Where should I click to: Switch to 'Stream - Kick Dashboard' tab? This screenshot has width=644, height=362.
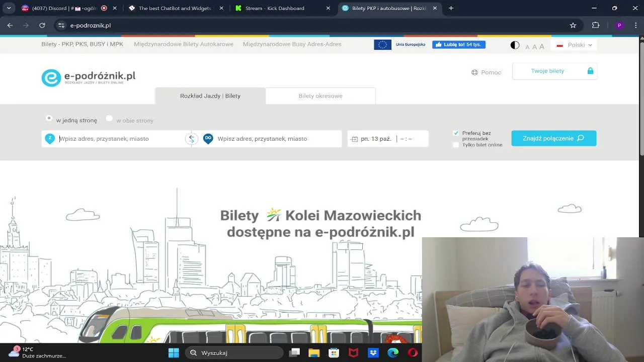point(283,8)
